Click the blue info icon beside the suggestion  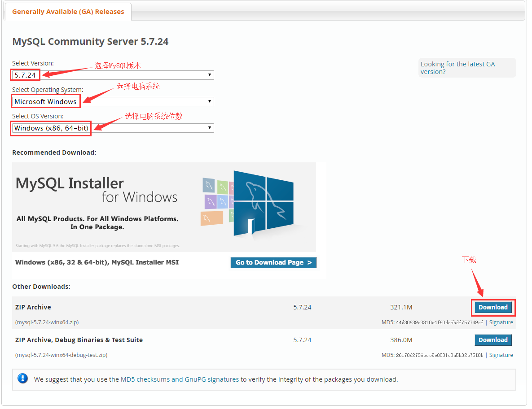point(23,378)
